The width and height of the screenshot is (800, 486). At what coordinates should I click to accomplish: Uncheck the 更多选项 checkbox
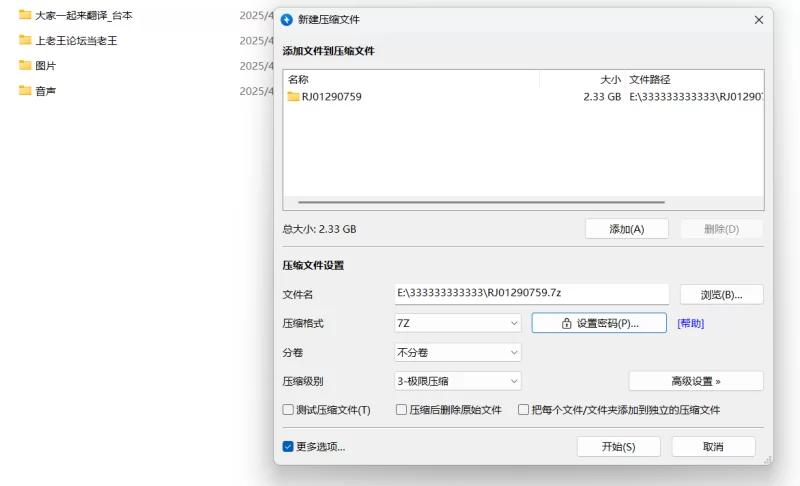click(289, 447)
